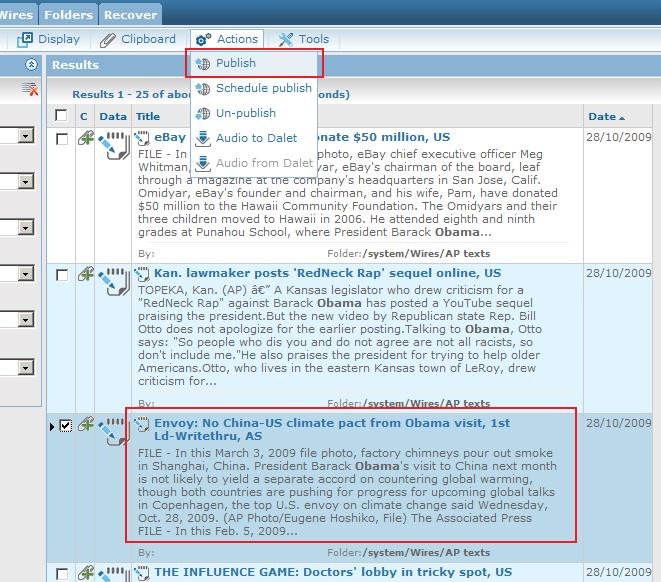Open the second dropdown in the side panel
Image resolution: width=661 pixels, height=582 pixels.
(x=25, y=182)
